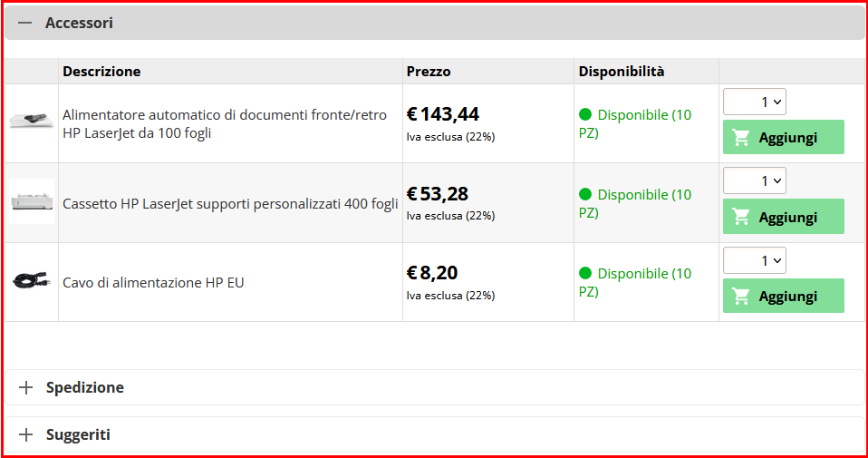Open quantity dropdown for Cassetto HP LaserJet
This screenshot has height=458, width=868.
[x=755, y=180]
